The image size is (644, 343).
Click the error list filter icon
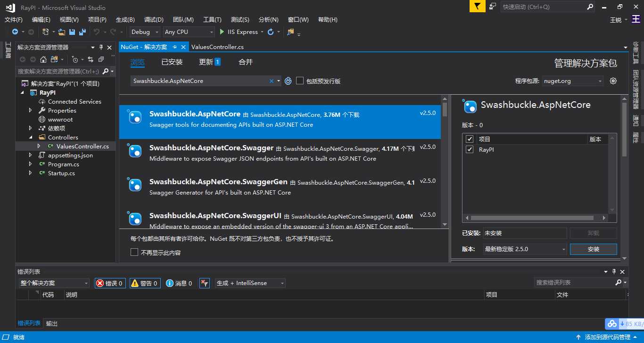tap(204, 283)
